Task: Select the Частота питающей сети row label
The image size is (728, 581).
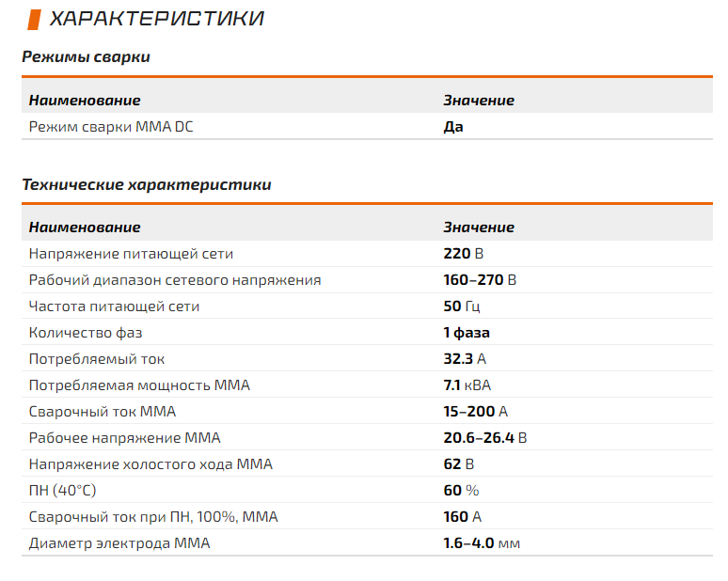Action: tap(114, 306)
